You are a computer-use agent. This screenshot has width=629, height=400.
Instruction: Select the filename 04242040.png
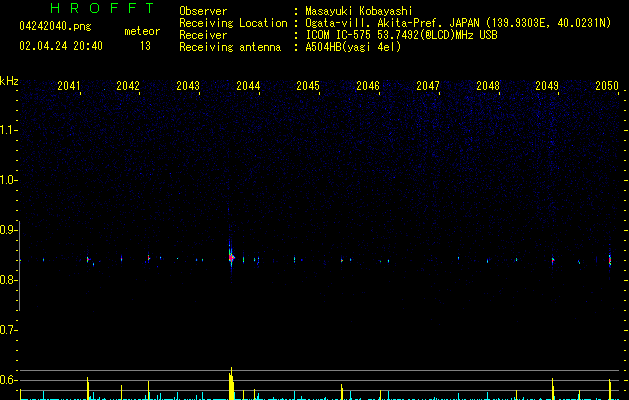tap(55, 26)
